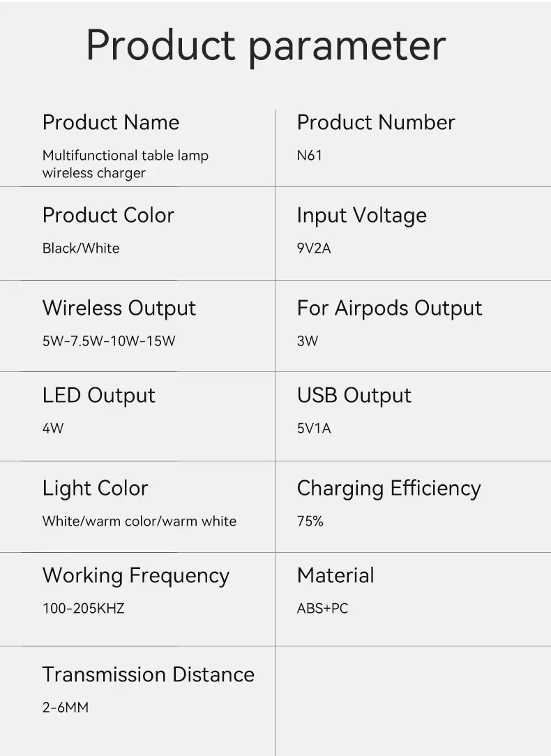Viewport: 551px width, 756px height.
Task: Click the "Multifunctional table lamp wireless charger" text
Action: [125, 164]
